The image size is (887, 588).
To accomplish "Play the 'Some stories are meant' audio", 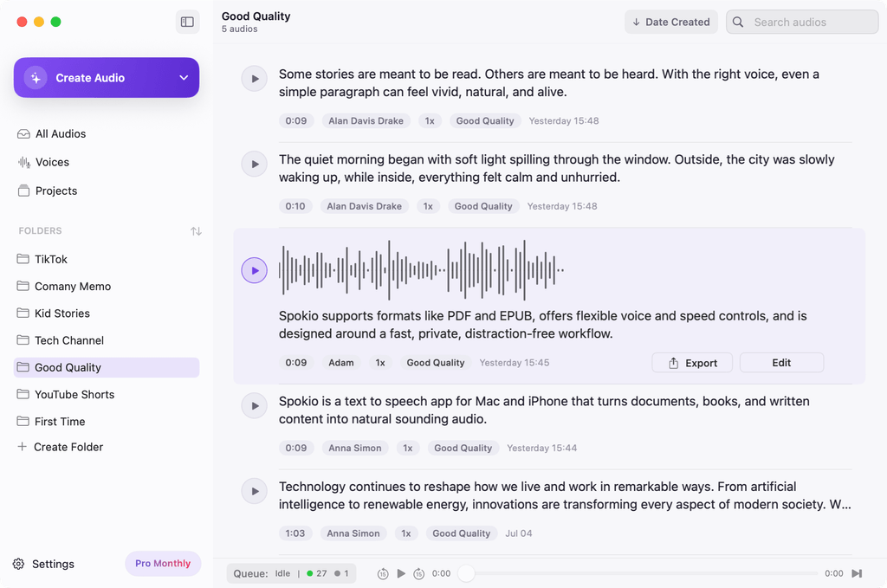I will (x=255, y=79).
